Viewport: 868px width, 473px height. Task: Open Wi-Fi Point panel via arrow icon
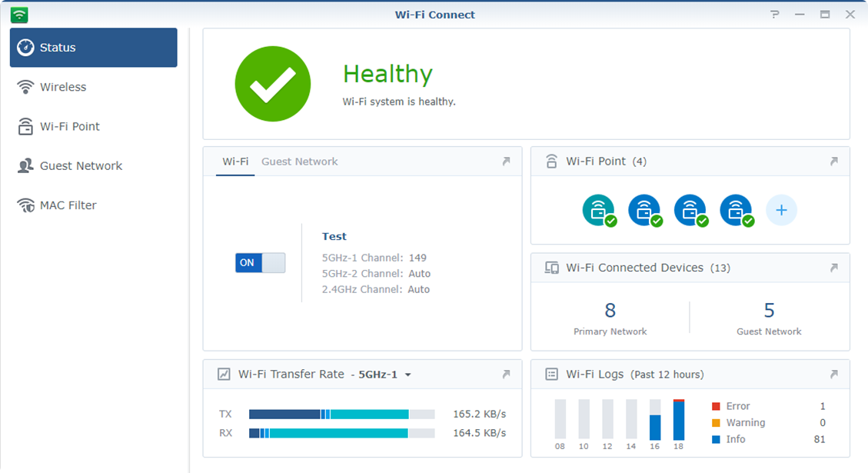(834, 162)
